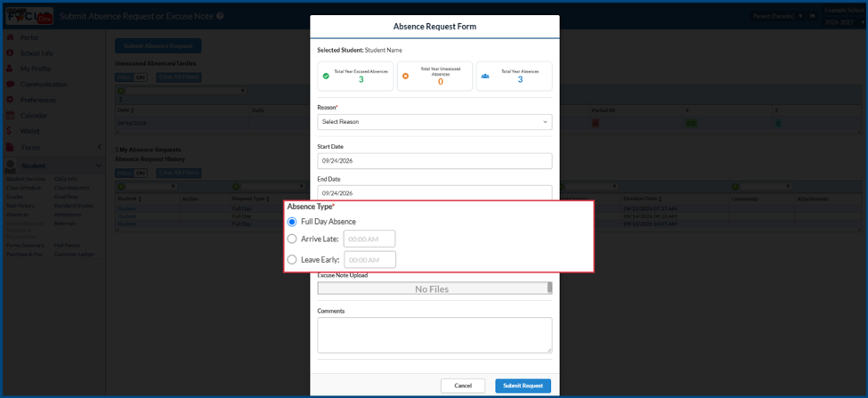Click green plus icon above Comments column
Image resolution: width=868 pixels, height=398 pixels.
735,187
